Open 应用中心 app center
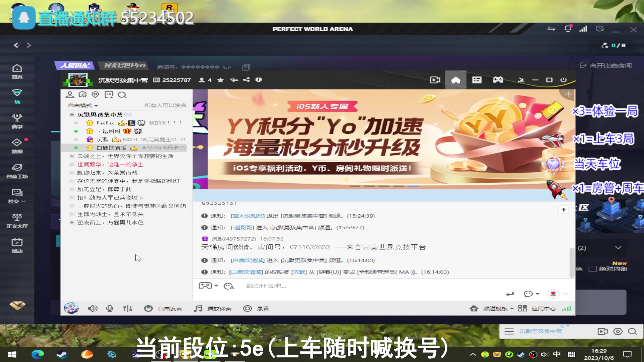Viewport: 644px width, 362px height. click(537, 308)
